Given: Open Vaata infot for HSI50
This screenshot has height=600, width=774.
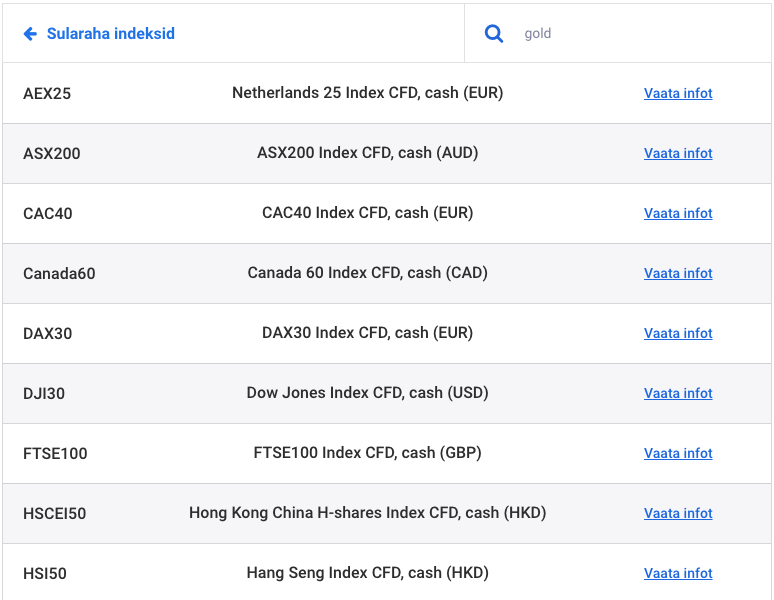Looking at the screenshot, I should pos(678,573).
